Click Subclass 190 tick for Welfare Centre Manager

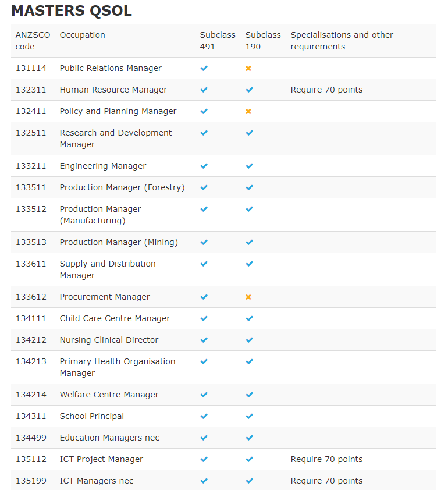click(x=249, y=395)
